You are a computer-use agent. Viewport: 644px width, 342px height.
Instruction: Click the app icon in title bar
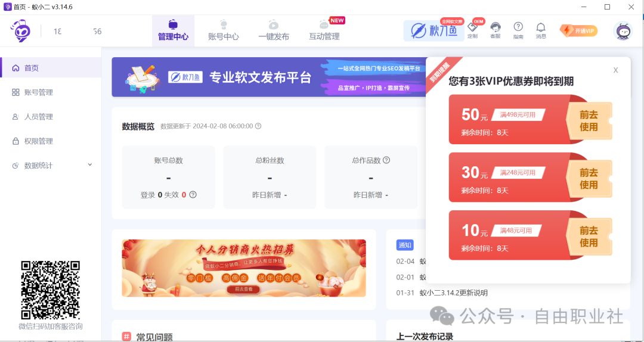click(x=7, y=7)
